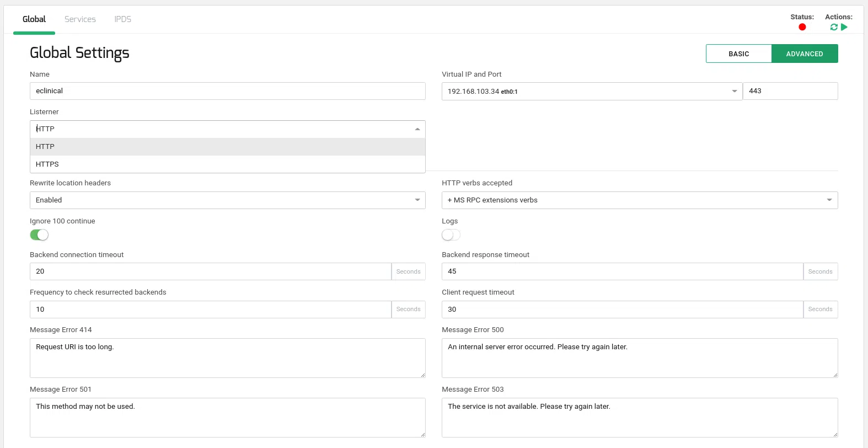
Task: Click the Name input field
Action: pos(227,91)
